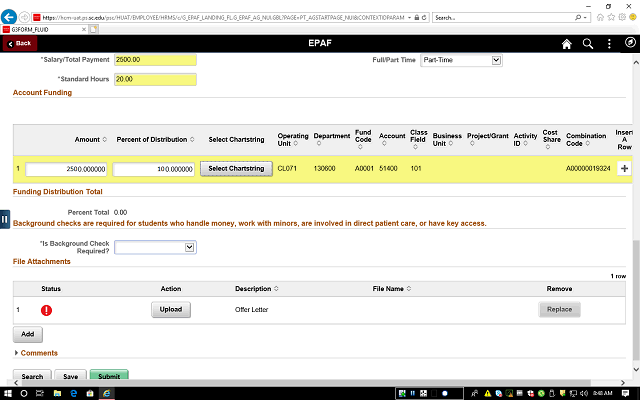Click the plus icon to insert a funding row
Image resolution: width=640 pixels, height=400 pixels.
[x=625, y=169]
